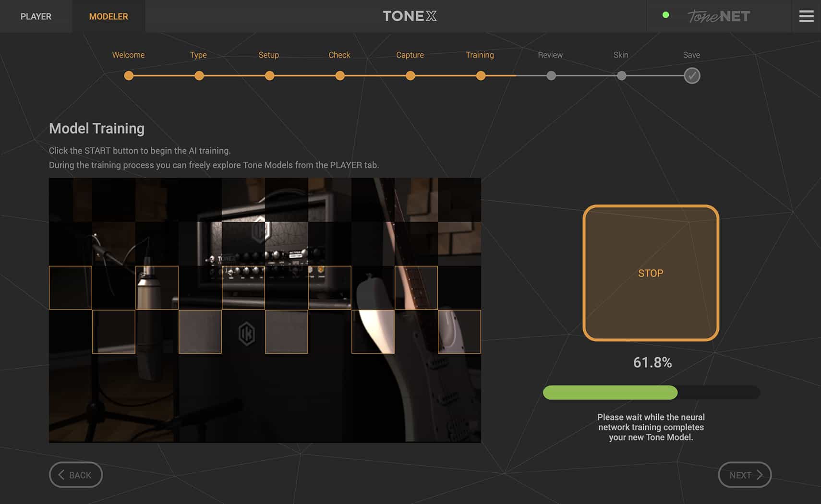Open the hamburger menu

coord(806,16)
